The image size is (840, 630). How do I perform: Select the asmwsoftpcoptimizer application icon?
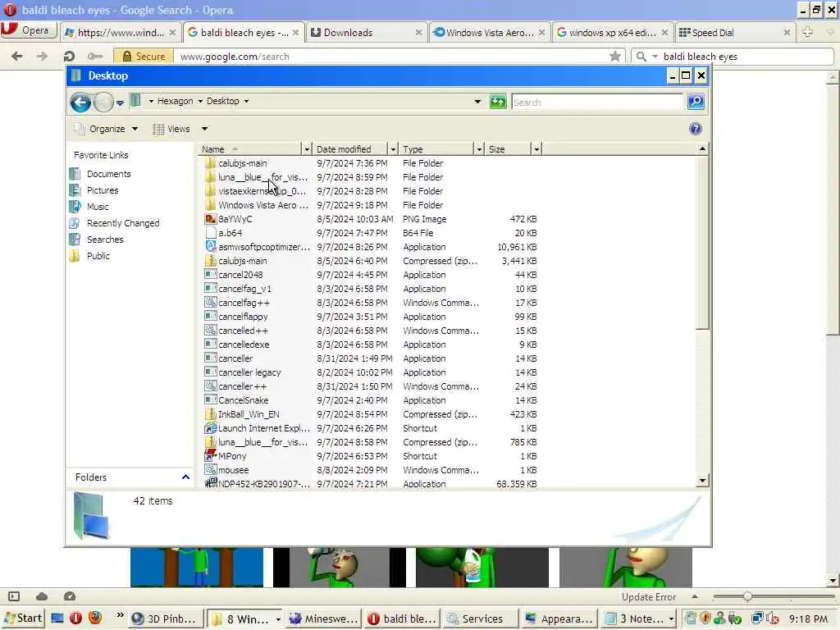tap(211, 247)
